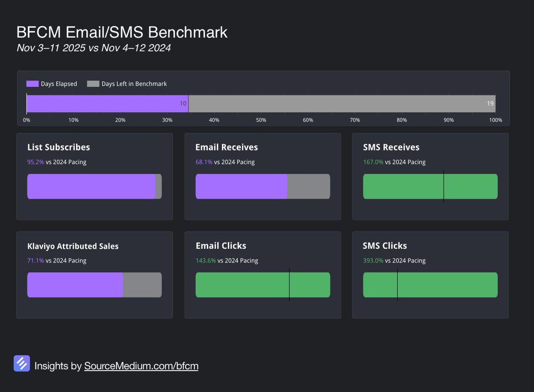534x392 pixels.
Task: Click the Insights by footer text
Action: pyautogui.click(x=58, y=366)
